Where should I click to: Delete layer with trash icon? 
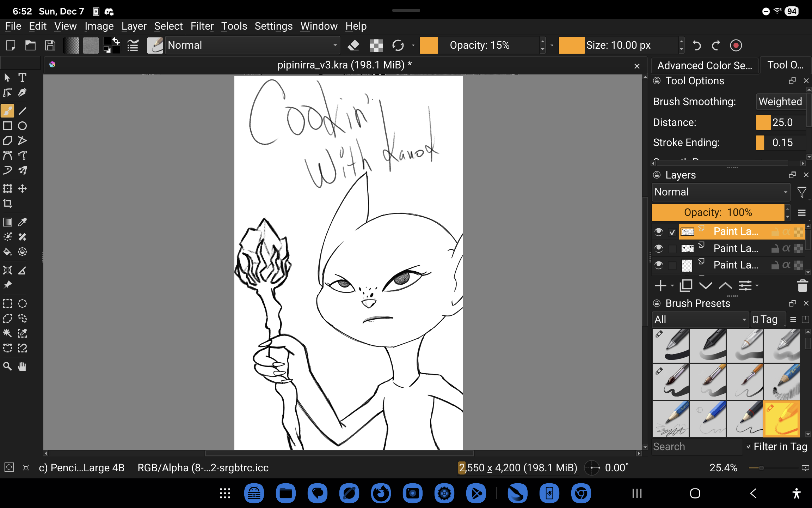click(x=802, y=285)
